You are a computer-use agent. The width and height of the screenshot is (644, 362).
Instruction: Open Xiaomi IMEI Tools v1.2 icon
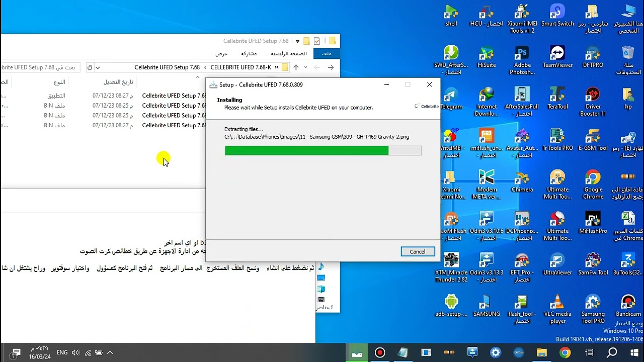click(522, 19)
